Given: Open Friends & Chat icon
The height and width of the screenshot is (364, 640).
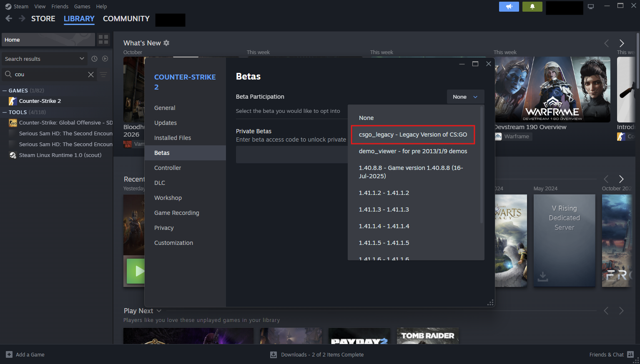Looking at the screenshot, I should click(x=630, y=354).
